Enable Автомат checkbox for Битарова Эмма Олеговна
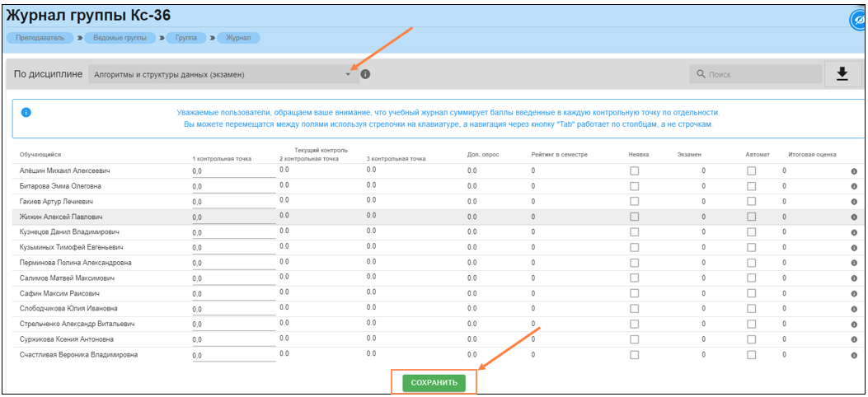The height and width of the screenshot is (397, 868). [751, 186]
